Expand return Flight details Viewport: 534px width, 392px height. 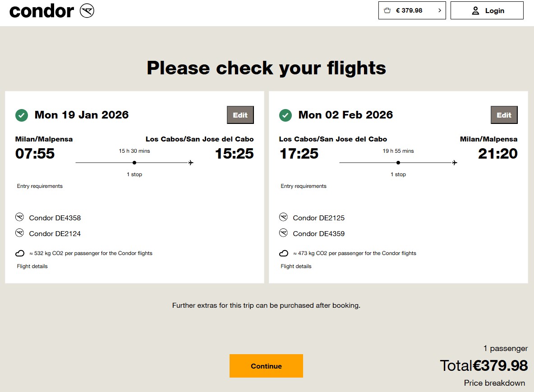coord(296,266)
